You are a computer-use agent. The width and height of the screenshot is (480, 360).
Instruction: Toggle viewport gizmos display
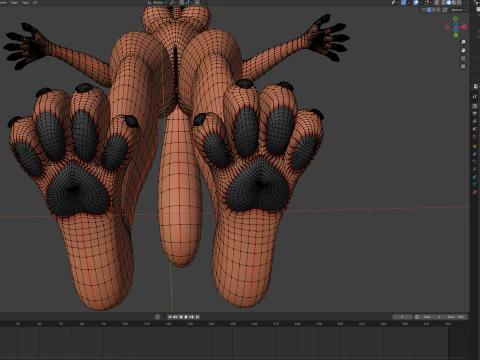tap(403, 2)
